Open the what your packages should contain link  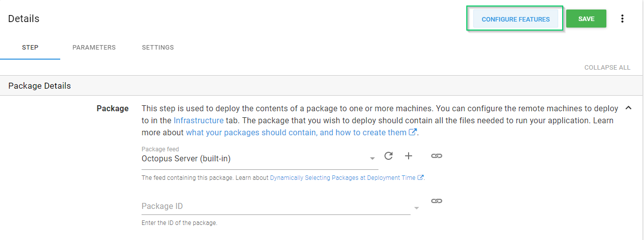click(296, 132)
